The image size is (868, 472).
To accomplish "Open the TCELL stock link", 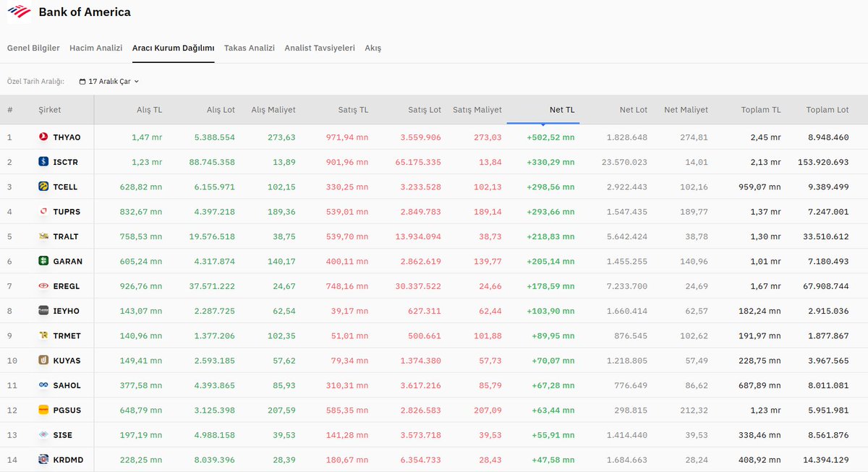I will pos(65,187).
